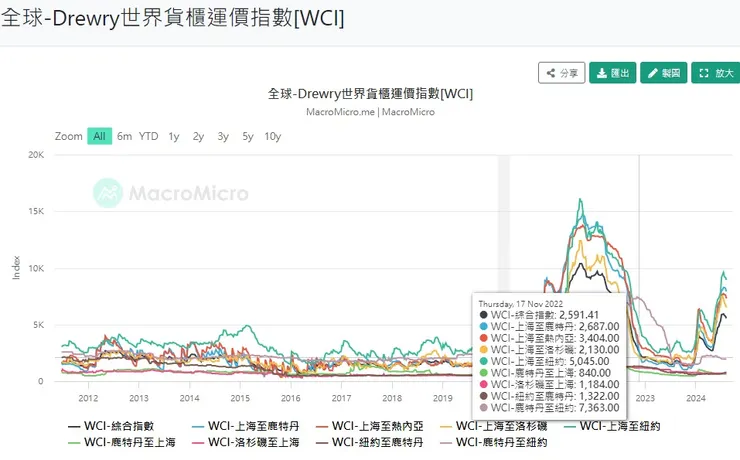Toggle WCI-上海至熱內亞 legend series
This screenshot has width=740, height=460.
click(370, 427)
